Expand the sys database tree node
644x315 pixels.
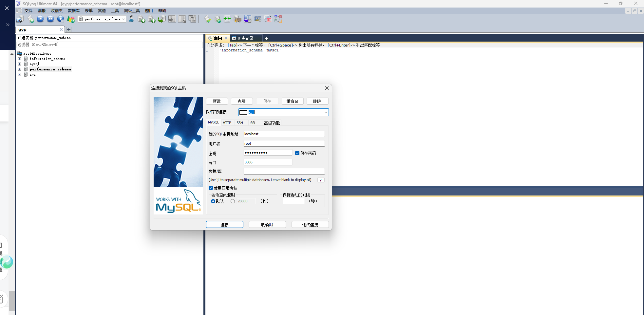click(x=19, y=74)
